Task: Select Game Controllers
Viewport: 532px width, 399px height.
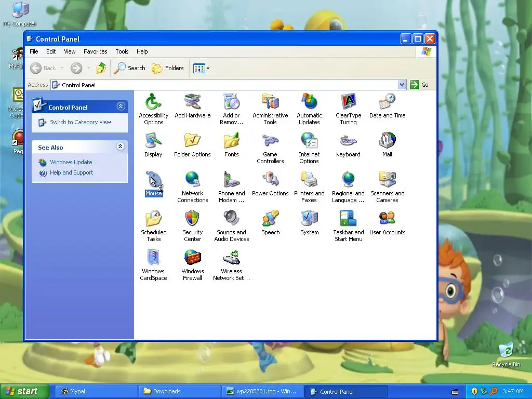Action: pos(270,148)
